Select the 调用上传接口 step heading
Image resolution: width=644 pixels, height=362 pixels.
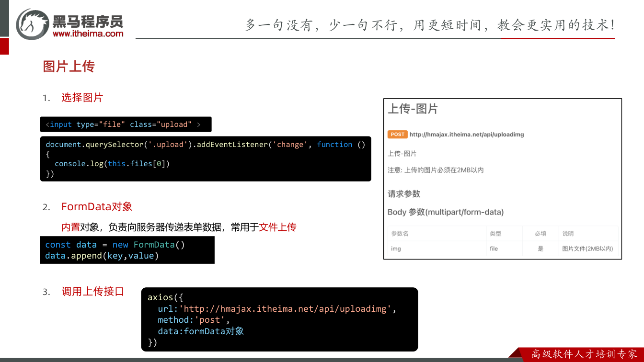coord(92,292)
